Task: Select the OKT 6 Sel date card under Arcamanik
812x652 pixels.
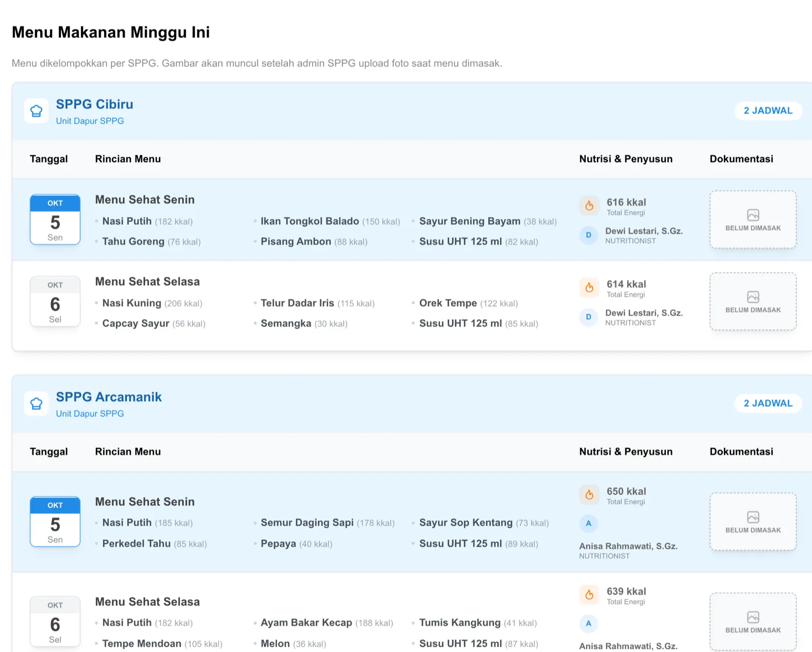Action: pyautogui.click(x=55, y=622)
